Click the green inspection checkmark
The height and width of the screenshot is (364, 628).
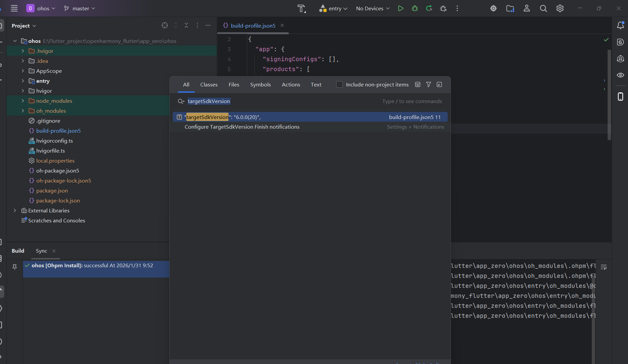[x=606, y=40]
